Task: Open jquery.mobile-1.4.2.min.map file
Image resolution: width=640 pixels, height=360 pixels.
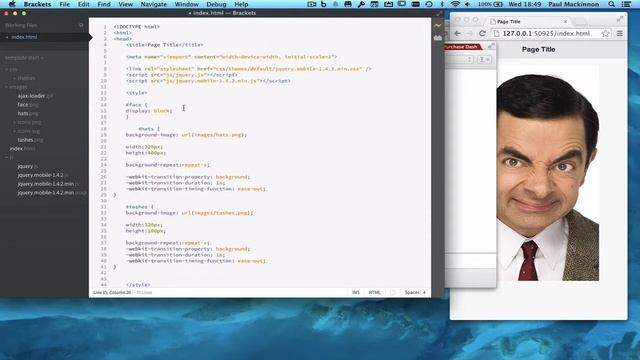Action: tap(52, 193)
